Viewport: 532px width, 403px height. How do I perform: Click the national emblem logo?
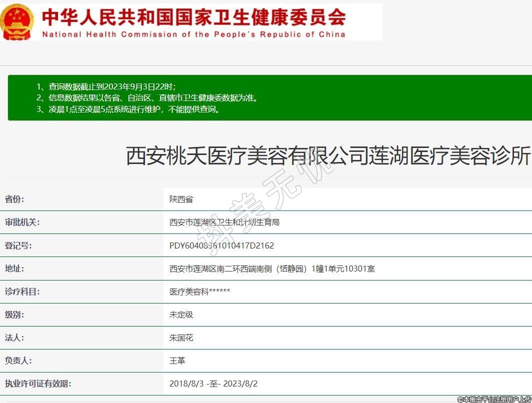click(x=17, y=22)
